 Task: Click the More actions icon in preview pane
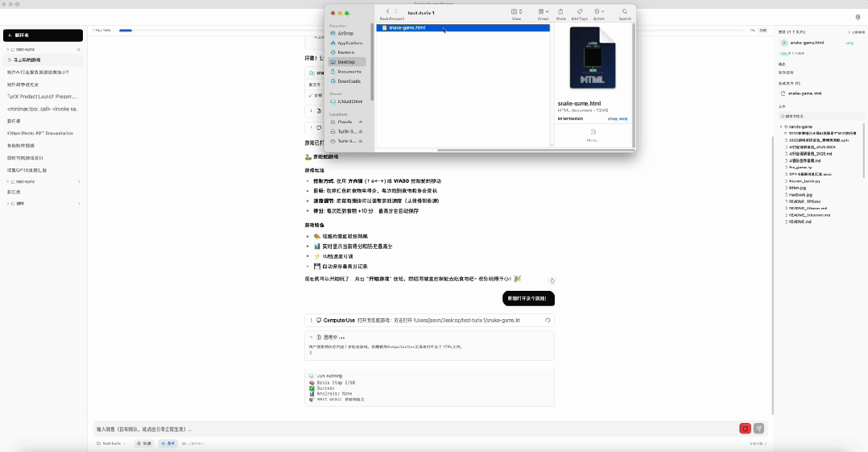click(593, 132)
